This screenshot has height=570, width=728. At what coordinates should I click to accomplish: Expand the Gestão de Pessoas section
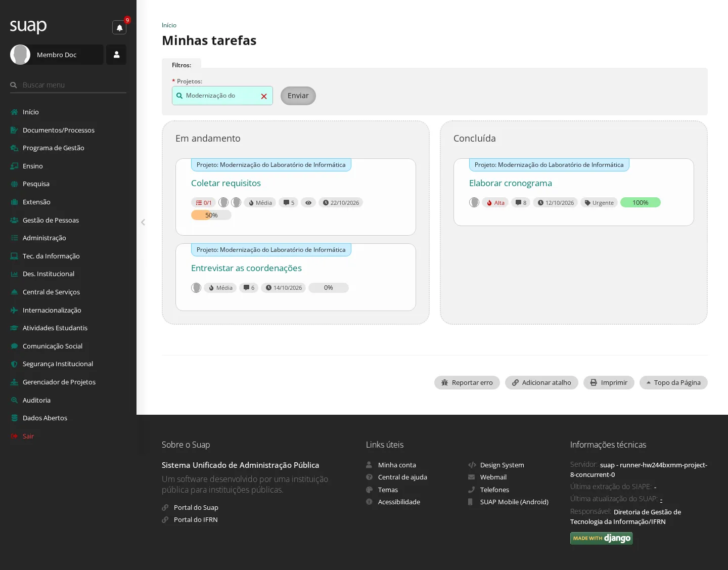click(68, 220)
